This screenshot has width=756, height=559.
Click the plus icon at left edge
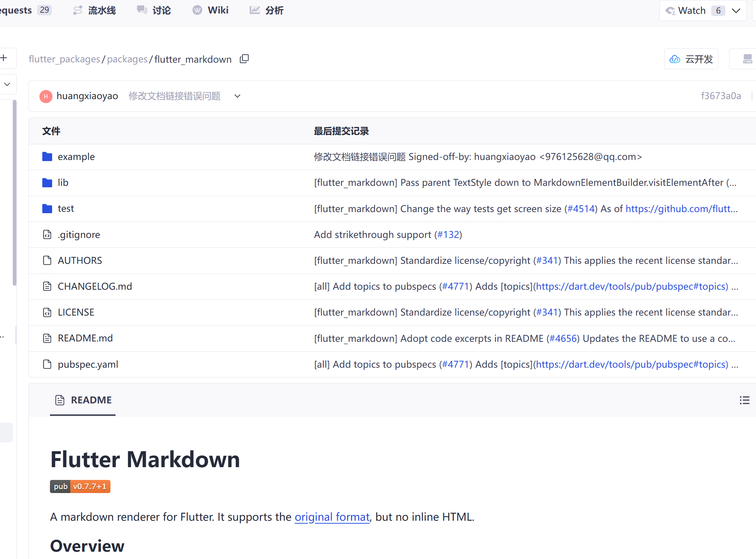coord(4,58)
